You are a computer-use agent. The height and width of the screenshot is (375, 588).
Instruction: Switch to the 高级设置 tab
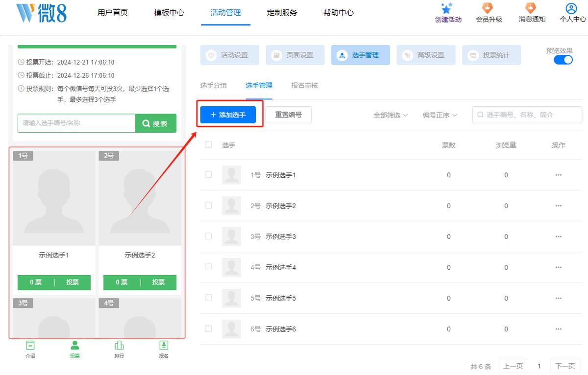tap(426, 55)
